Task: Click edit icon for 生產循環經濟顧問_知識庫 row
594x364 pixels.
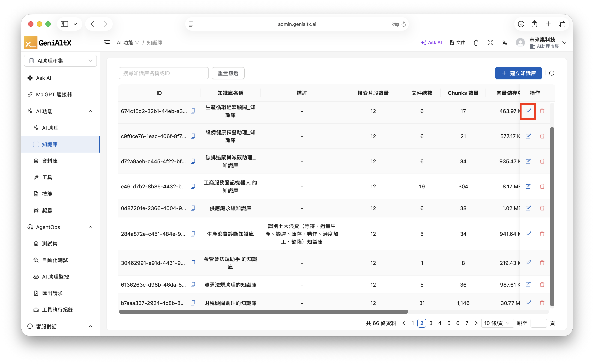Action: (x=528, y=111)
